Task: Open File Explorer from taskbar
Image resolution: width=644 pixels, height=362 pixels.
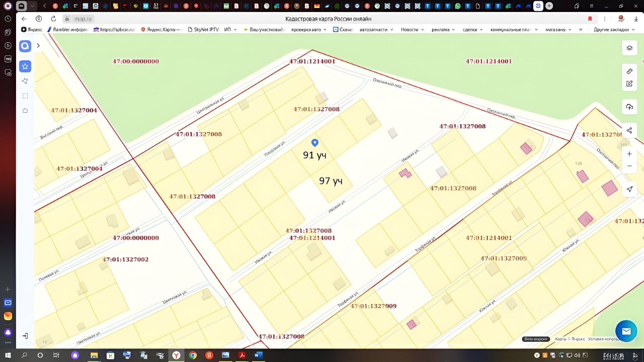Action: (94, 355)
